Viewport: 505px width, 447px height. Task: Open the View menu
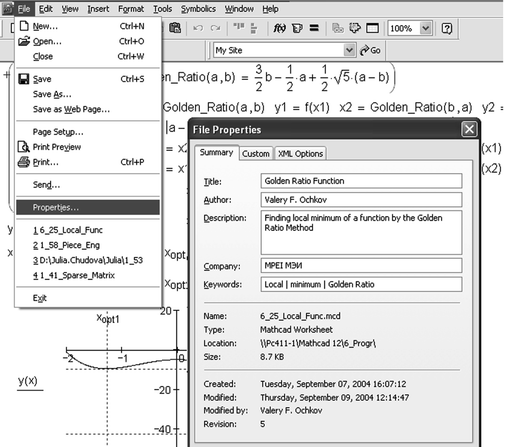(70, 9)
